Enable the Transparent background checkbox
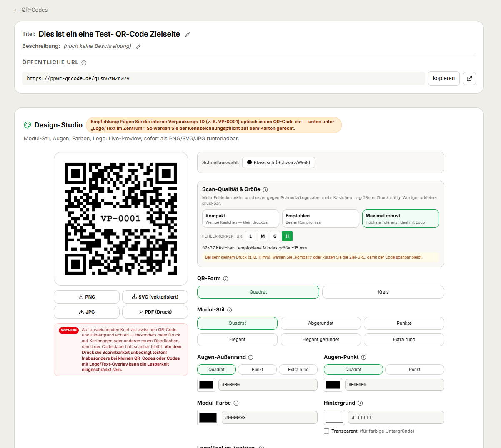The height and width of the screenshot is (448, 501). (x=327, y=431)
